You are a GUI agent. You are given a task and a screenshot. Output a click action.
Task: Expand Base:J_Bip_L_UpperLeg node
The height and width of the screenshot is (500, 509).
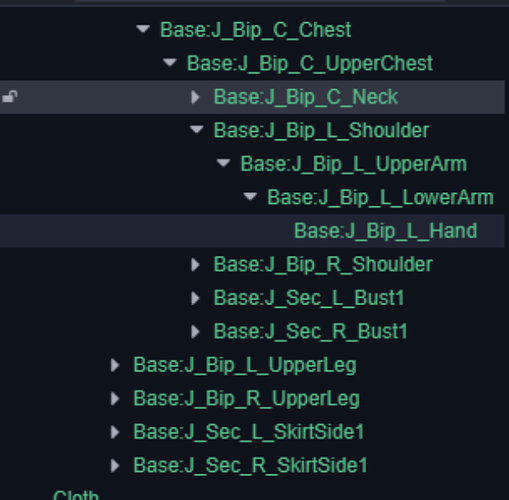click(115, 365)
